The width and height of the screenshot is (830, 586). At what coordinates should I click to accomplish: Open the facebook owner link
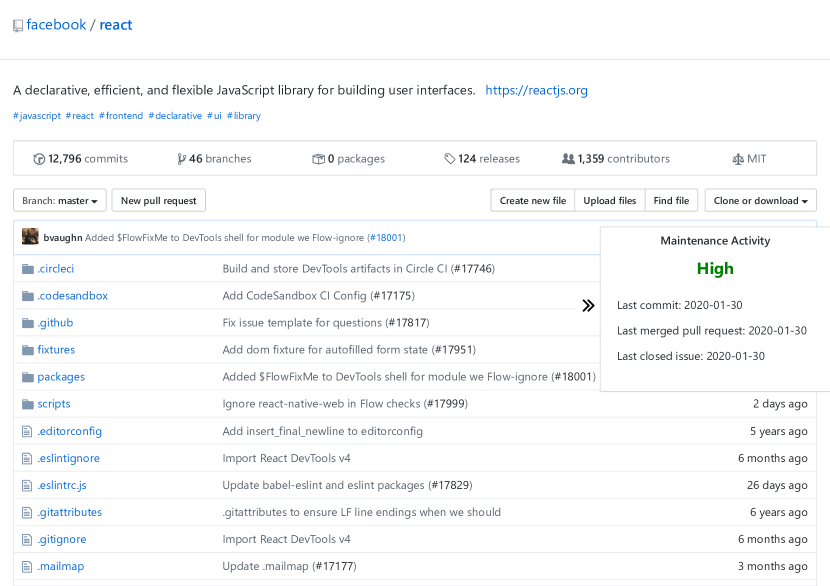point(56,25)
